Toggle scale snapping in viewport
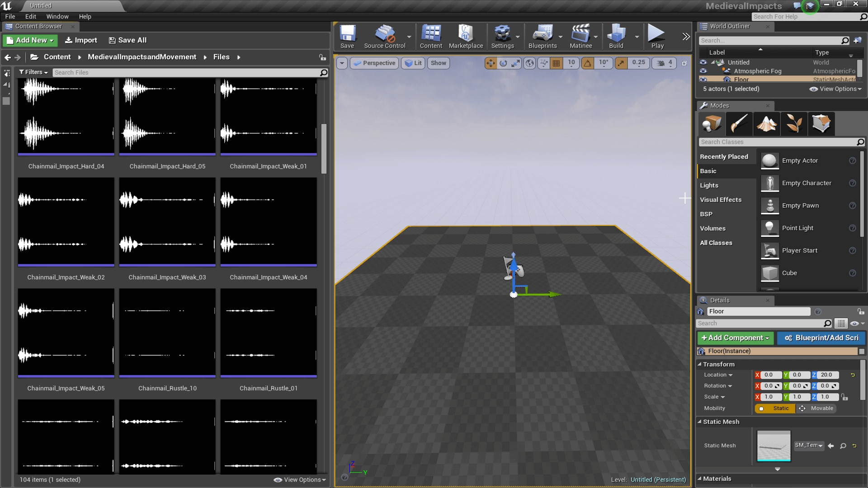The image size is (868, 488). (x=621, y=63)
